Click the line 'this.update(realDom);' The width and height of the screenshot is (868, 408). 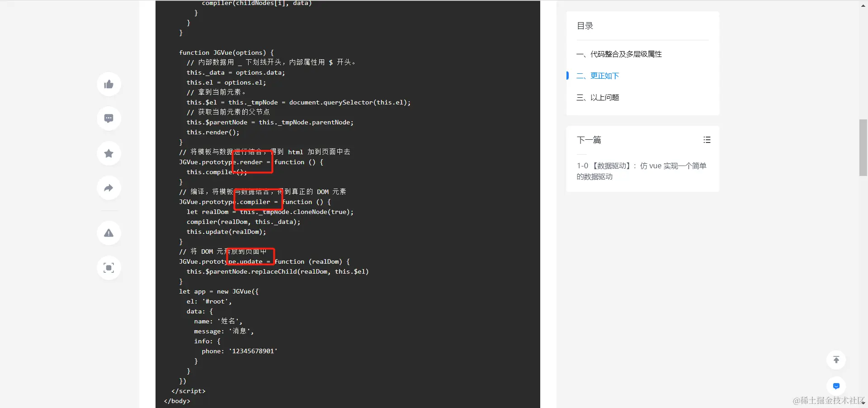tap(226, 232)
